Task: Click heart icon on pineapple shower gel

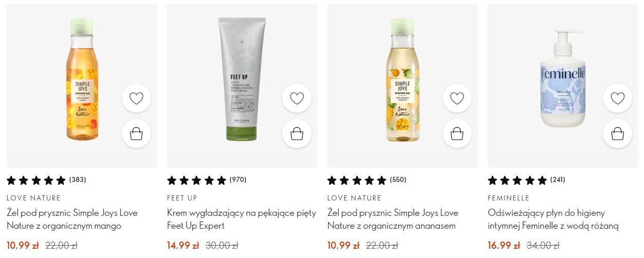Action: [457, 98]
